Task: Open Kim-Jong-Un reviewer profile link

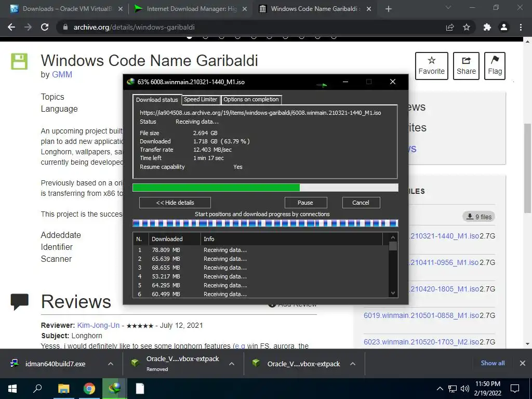Action: point(98,325)
